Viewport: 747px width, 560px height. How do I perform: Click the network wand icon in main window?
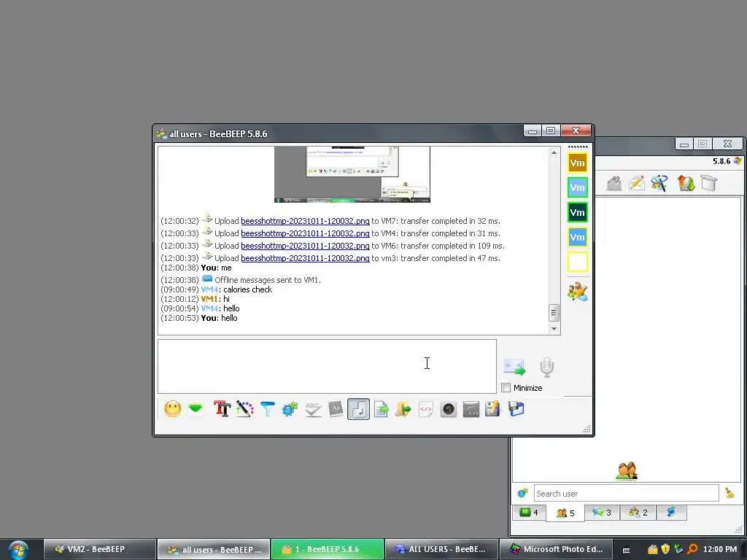coord(659,183)
